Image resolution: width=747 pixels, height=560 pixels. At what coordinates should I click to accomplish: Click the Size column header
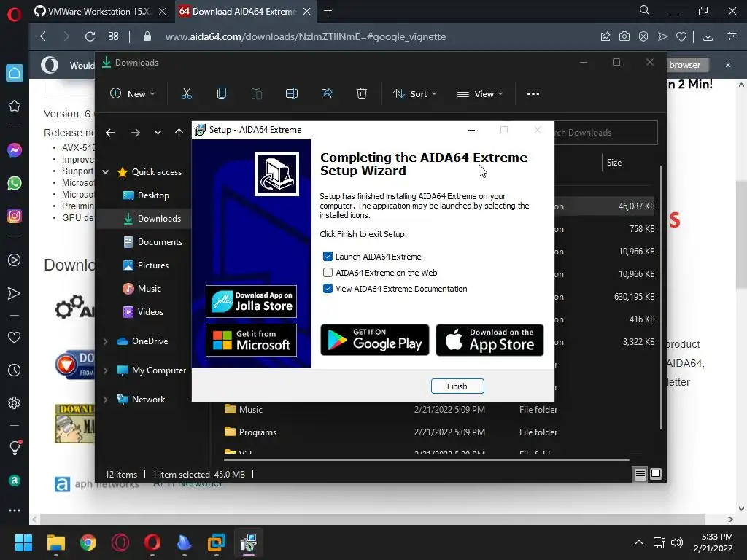pyautogui.click(x=614, y=163)
